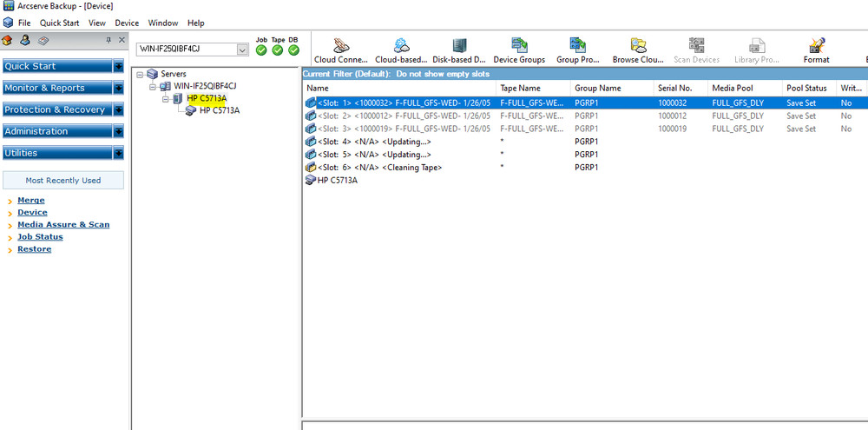Open the Quick Start menu
The image size is (868, 430).
(59, 23)
